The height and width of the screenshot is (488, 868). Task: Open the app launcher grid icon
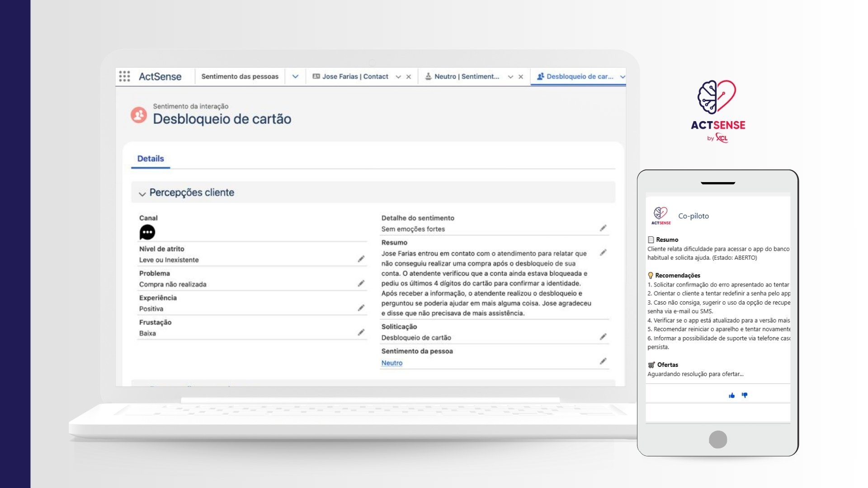coord(125,76)
